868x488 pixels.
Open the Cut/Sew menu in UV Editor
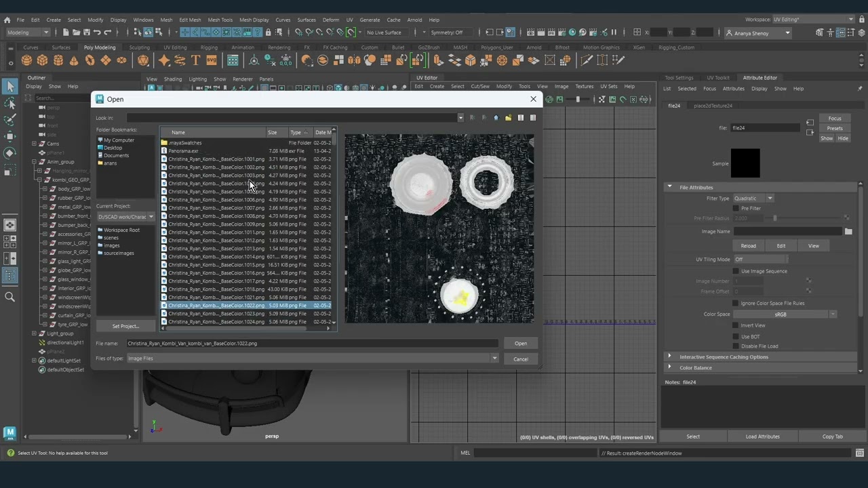[480, 87]
